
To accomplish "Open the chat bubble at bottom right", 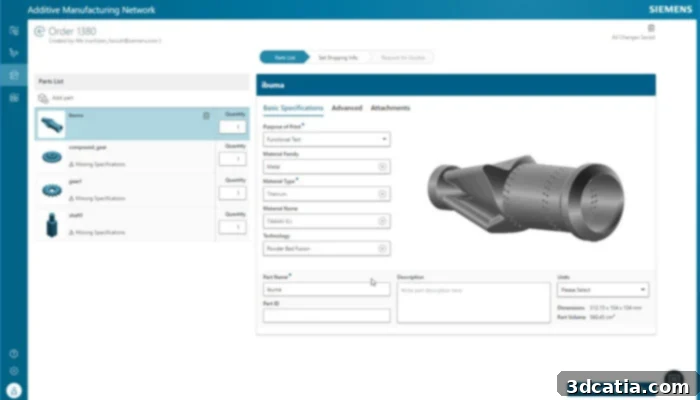I will [674, 379].
